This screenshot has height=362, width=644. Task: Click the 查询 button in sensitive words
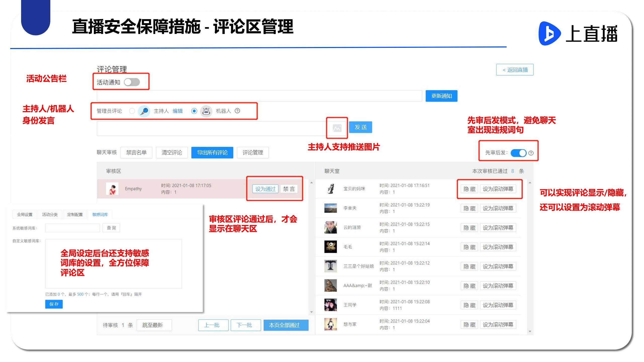111,228
